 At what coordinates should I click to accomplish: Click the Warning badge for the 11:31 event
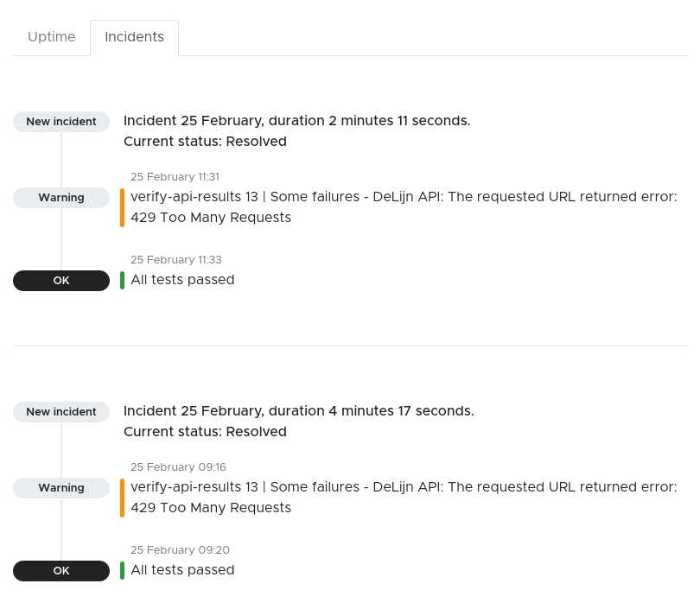coord(61,198)
